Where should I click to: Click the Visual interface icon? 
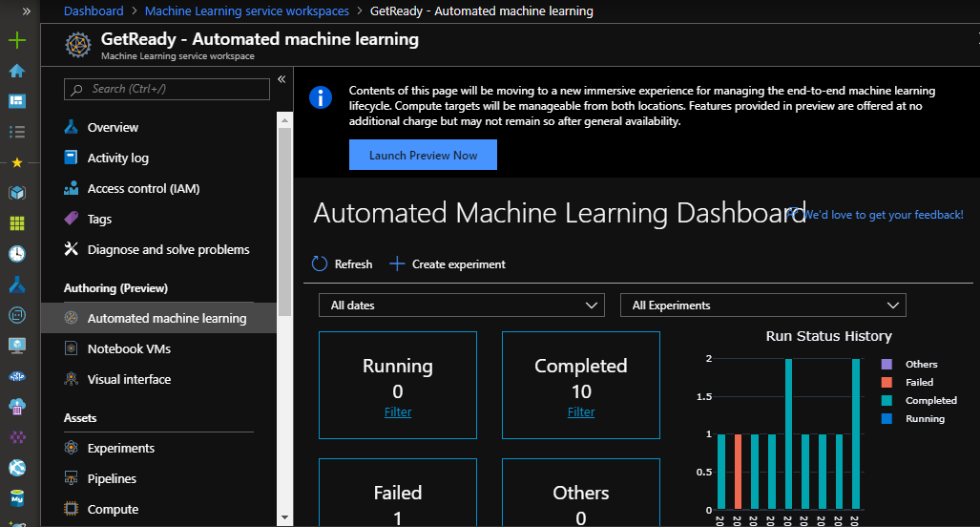(72, 379)
